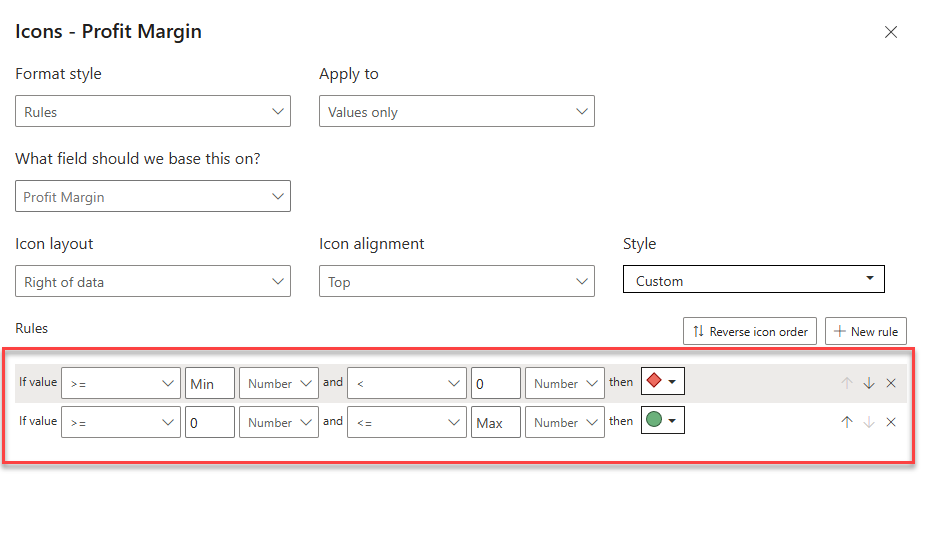Click the Reverse icon order button

[x=750, y=331]
